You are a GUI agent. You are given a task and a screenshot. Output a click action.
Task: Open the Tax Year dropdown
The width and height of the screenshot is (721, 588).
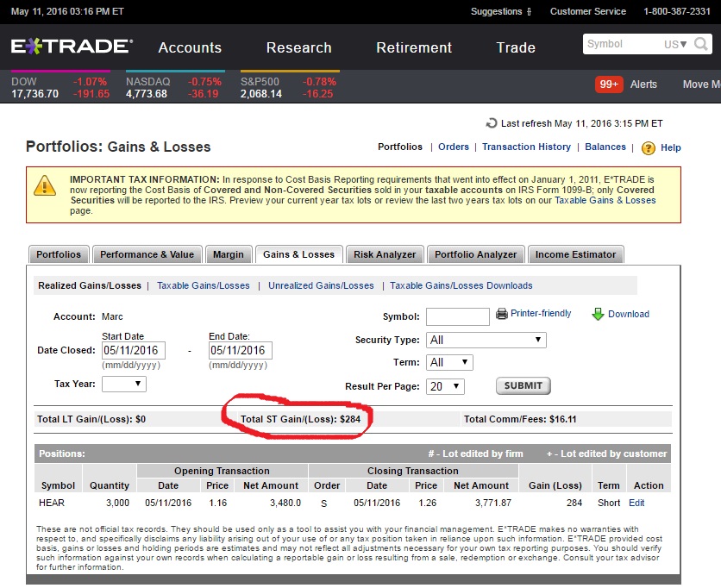(123, 384)
